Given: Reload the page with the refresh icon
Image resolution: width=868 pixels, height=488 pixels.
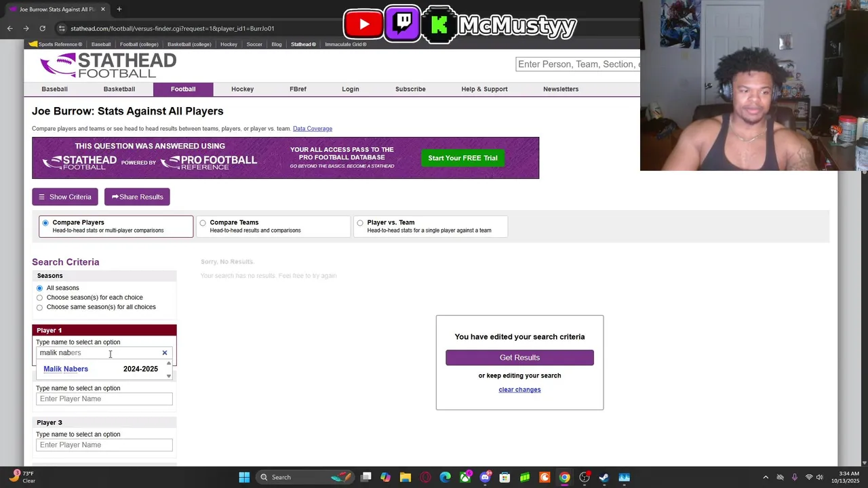Looking at the screenshot, I should (x=42, y=28).
